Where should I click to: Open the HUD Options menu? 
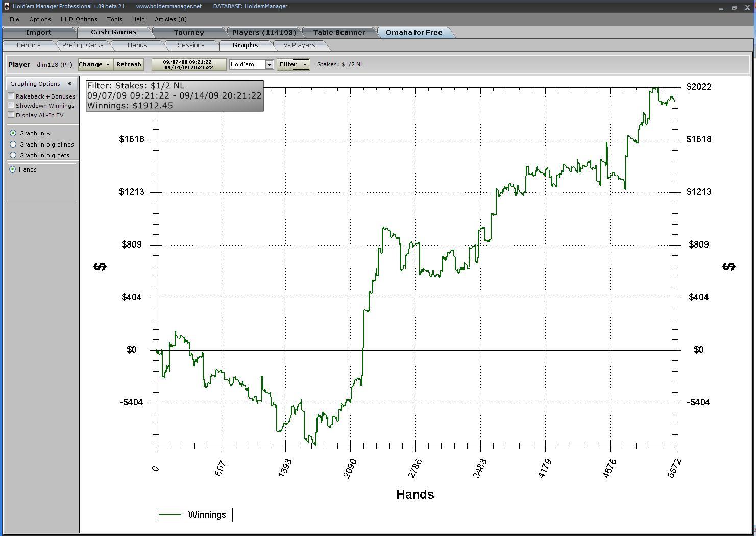(79, 19)
